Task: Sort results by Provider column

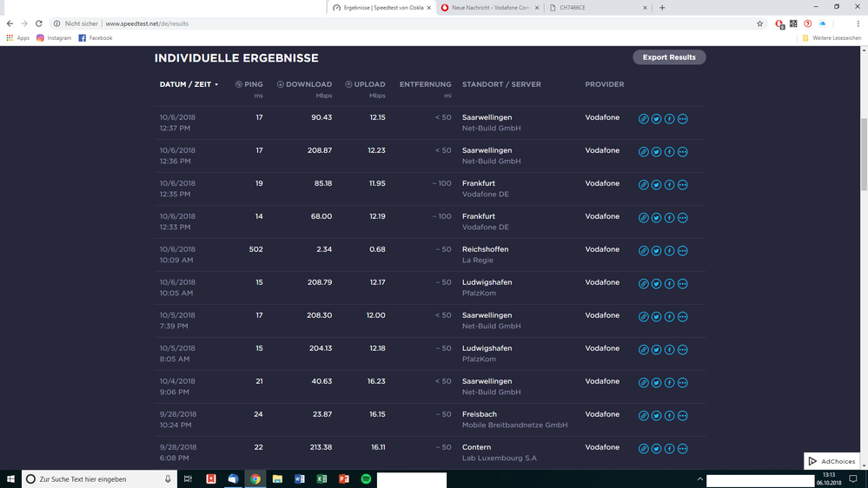Action: (605, 84)
